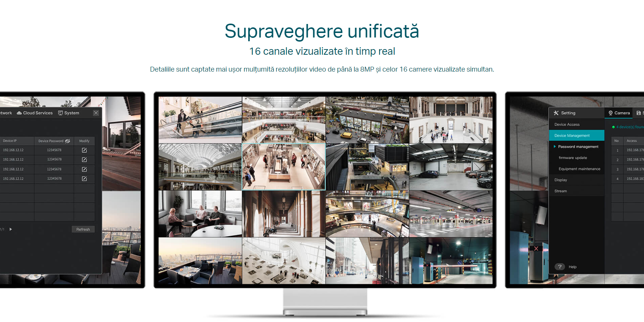This screenshot has width=644, height=322.
Task: Switch to the Camera tab
Action: [x=619, y=113]
